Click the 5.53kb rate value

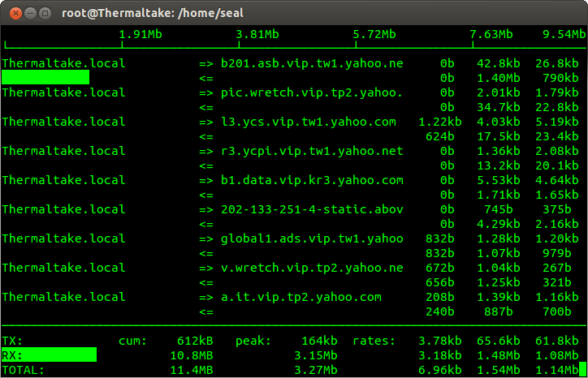pyautogui.click(x=499, y=181)
